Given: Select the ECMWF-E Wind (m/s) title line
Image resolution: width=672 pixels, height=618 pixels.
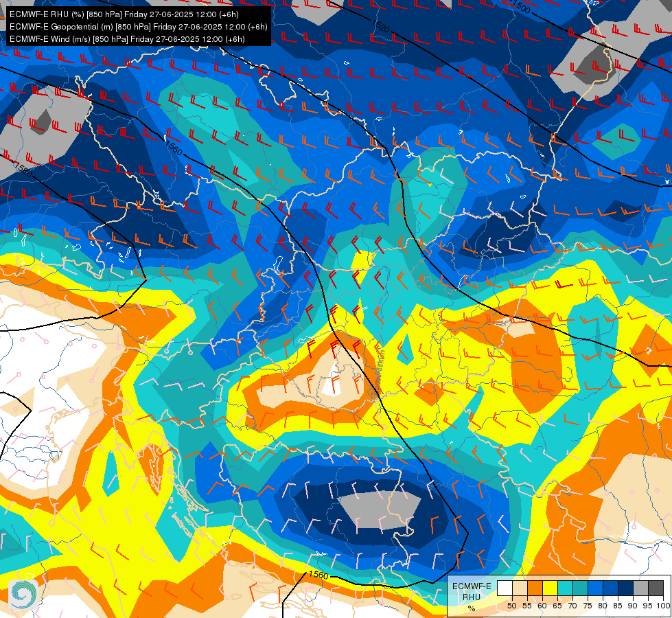Looking at the screenshot, I should coord(127,39).
